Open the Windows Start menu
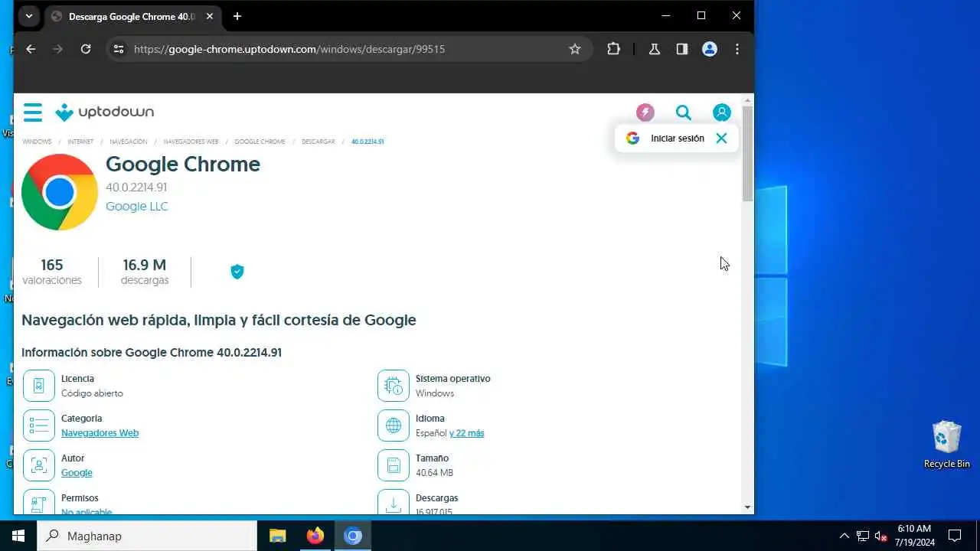Image resolution: width=980 pixels, height=551 pixels. click(x=18, y=536)
